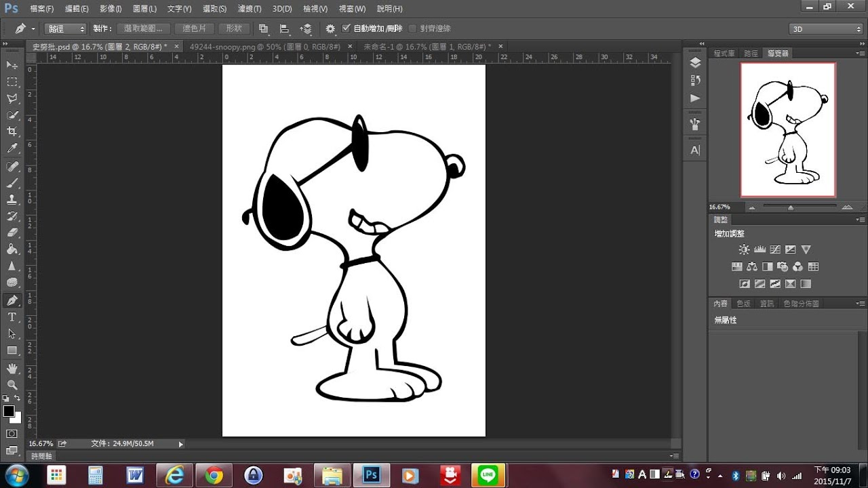Select the Rectangle shape tool

pos(12,350)
